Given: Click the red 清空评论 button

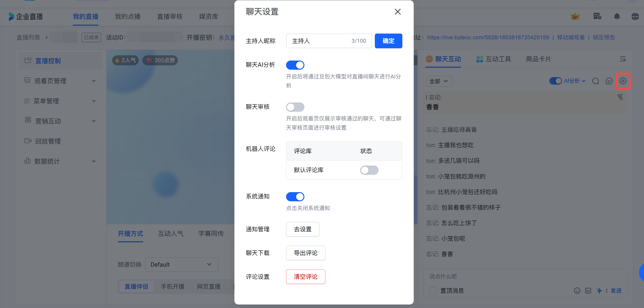Looking at the screenshot, I should coord(306,276).
